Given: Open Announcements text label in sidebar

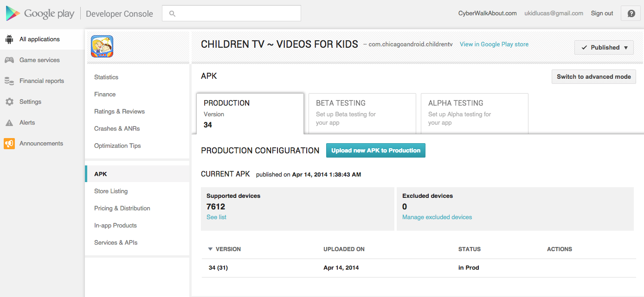Looking at the screenshot, I should [41, 144].
